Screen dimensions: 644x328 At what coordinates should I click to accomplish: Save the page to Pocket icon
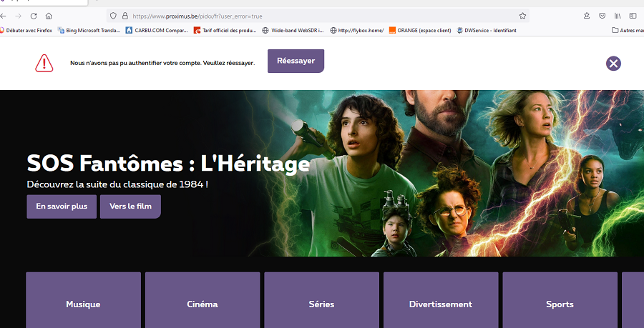pyautogui.click(x=602, y=16)
